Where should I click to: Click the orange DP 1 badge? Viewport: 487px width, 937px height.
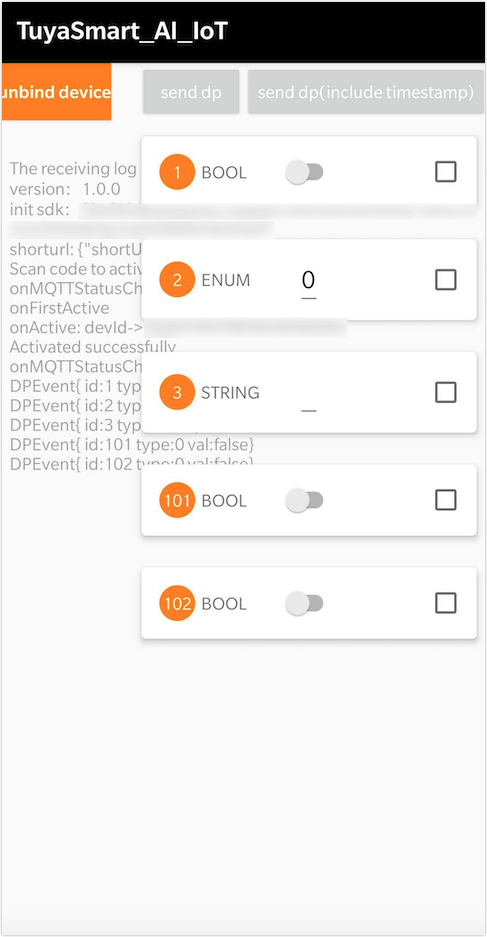pos(177,172)
